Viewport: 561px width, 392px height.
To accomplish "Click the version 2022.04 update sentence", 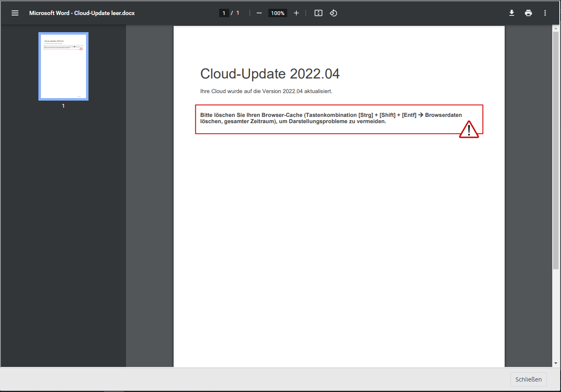I will tap(266, 91).
